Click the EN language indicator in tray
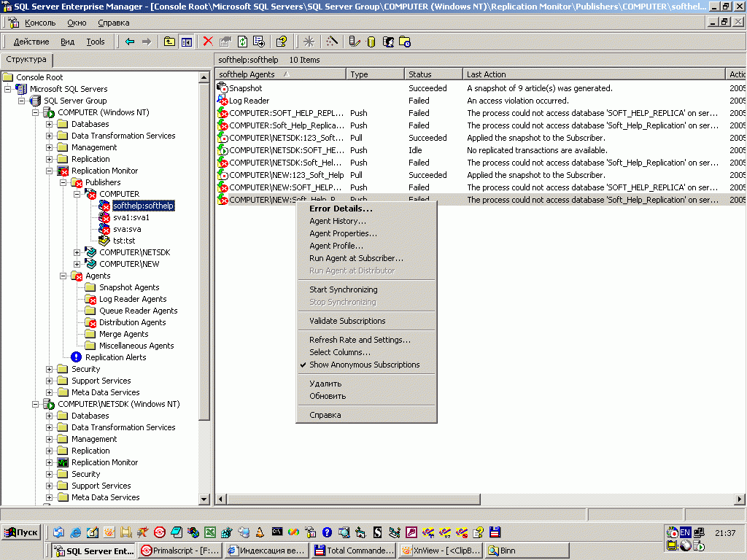The height and width of the screenshot is (560, 747). tap(685, 532)
